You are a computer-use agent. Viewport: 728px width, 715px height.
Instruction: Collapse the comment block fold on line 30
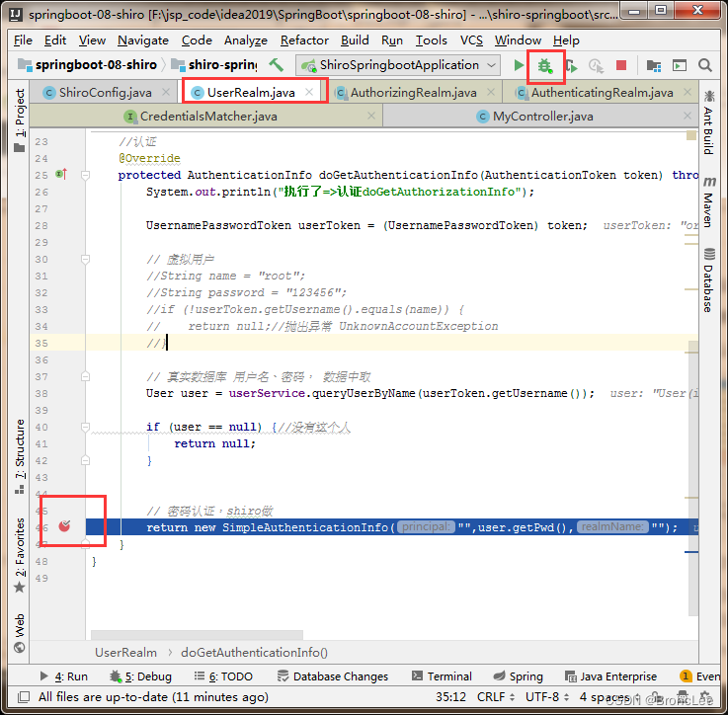(85, 259)
